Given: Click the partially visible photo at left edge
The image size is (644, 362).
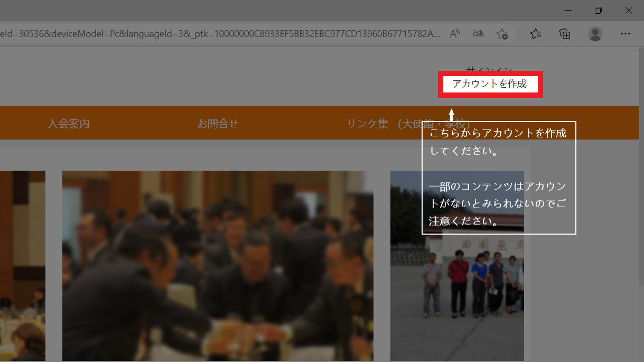Looking at the screenshot, I should (22, 265).
